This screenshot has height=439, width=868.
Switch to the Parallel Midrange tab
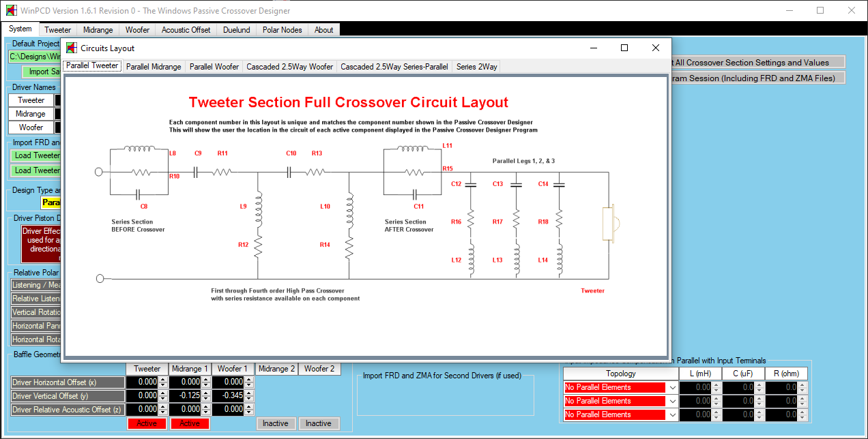point(154,67)
